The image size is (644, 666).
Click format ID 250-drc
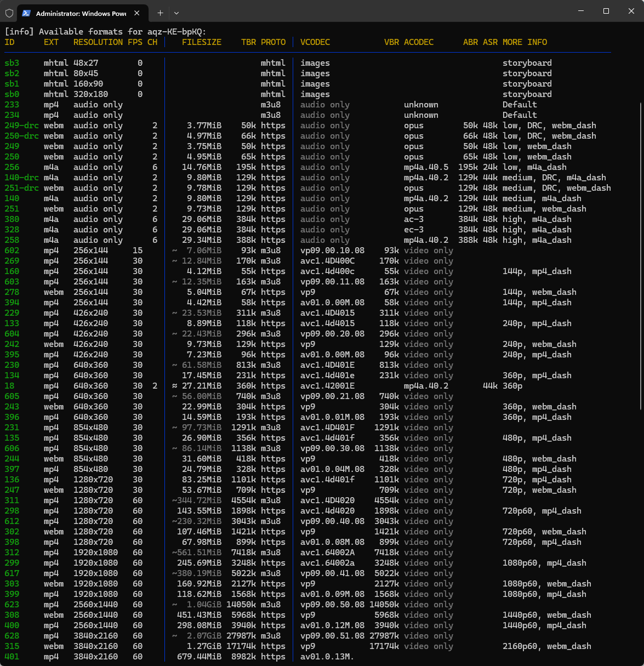pos(22,136)
